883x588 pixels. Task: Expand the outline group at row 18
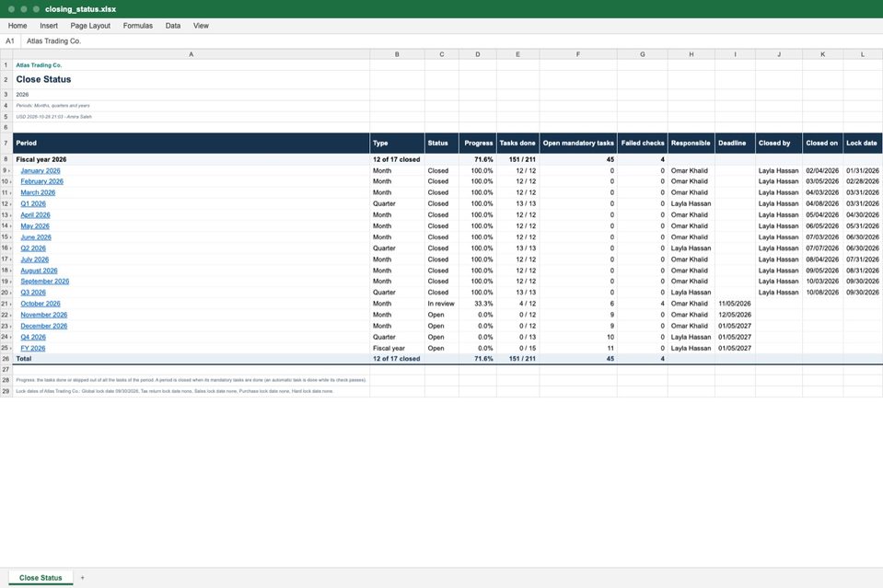[x=9, y=271]
